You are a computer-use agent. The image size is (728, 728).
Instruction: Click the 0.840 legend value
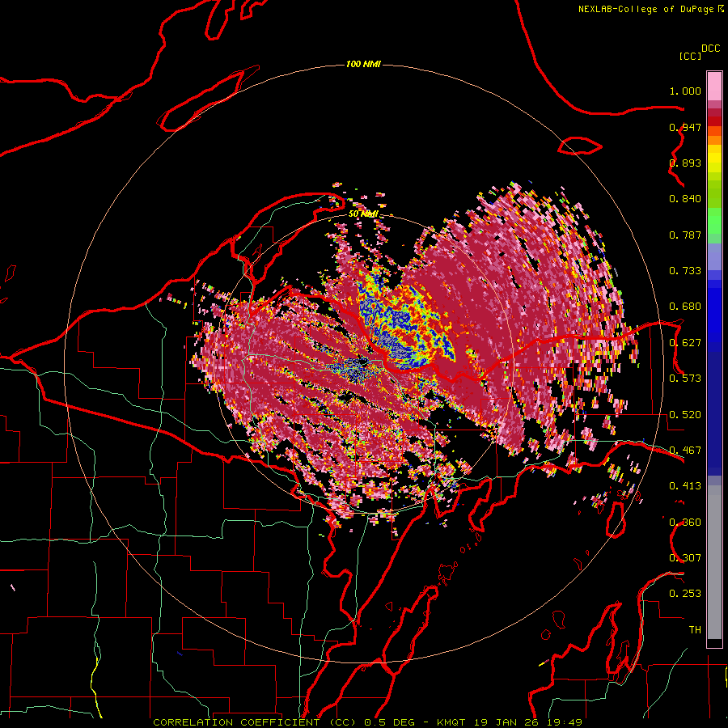click(x=685, y=199)
